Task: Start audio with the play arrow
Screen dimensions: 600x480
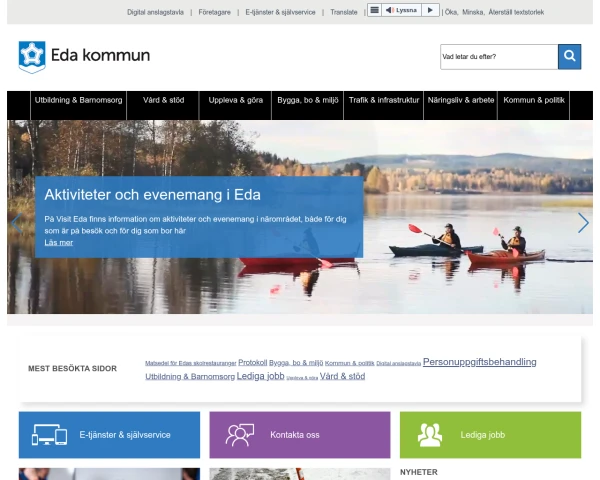Action: [430, 10]
